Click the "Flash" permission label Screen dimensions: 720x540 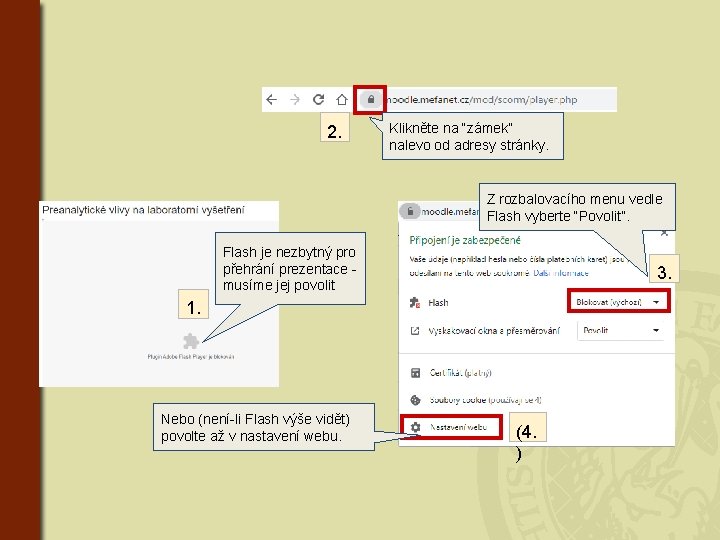tap(438, 303)
